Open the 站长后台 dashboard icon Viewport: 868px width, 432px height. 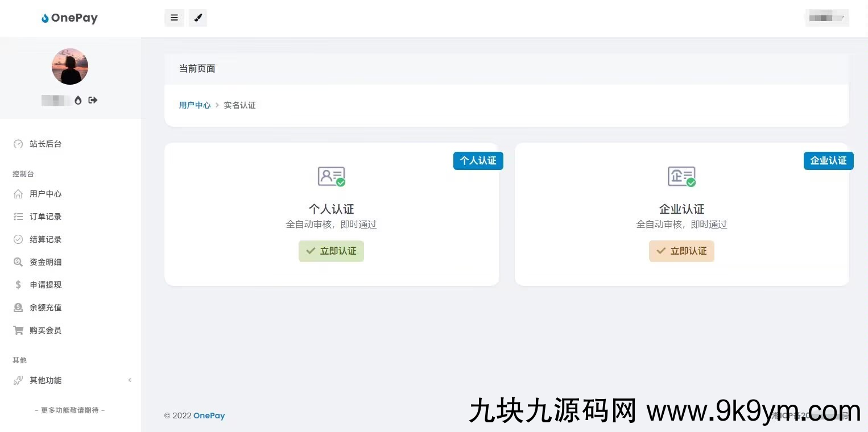[19, 144]
